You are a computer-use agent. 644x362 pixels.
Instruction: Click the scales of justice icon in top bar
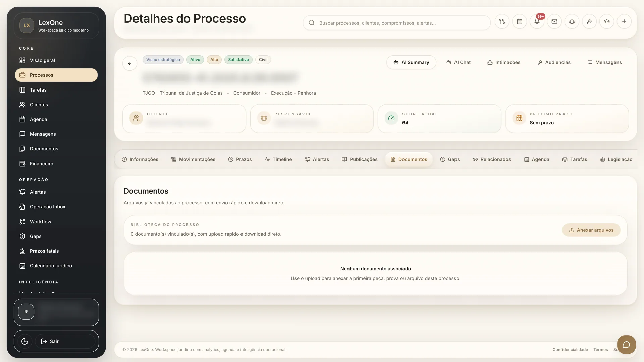pos(572,21)
